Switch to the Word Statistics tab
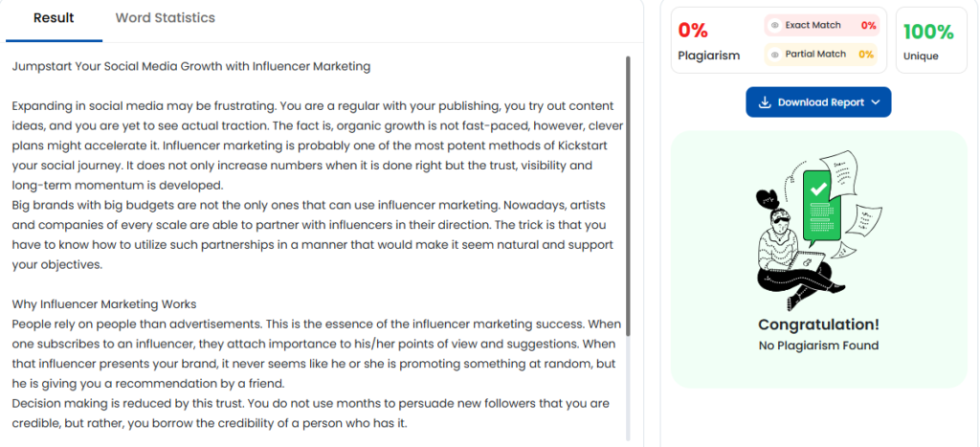This screenshot has width=980, height=447. [165, 18]
